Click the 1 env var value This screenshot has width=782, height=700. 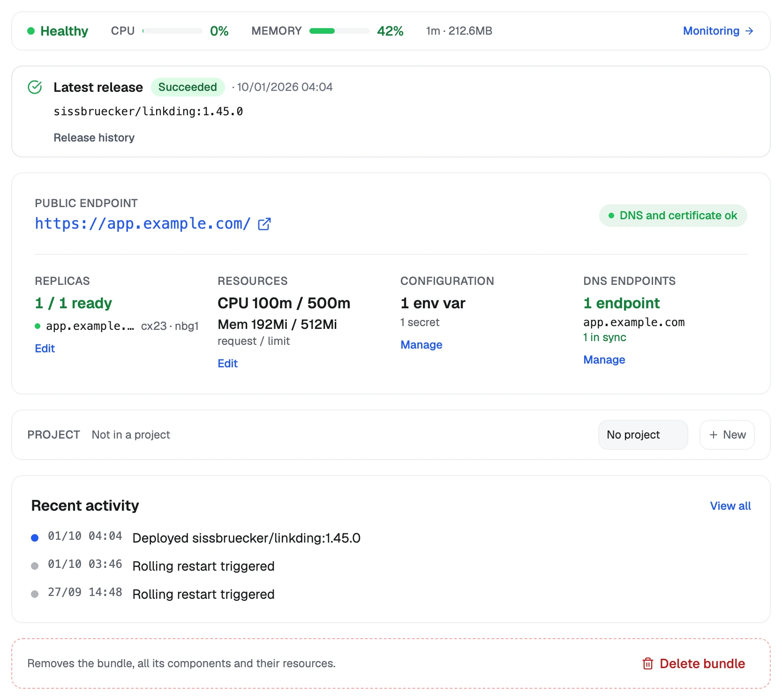[433, 303]
